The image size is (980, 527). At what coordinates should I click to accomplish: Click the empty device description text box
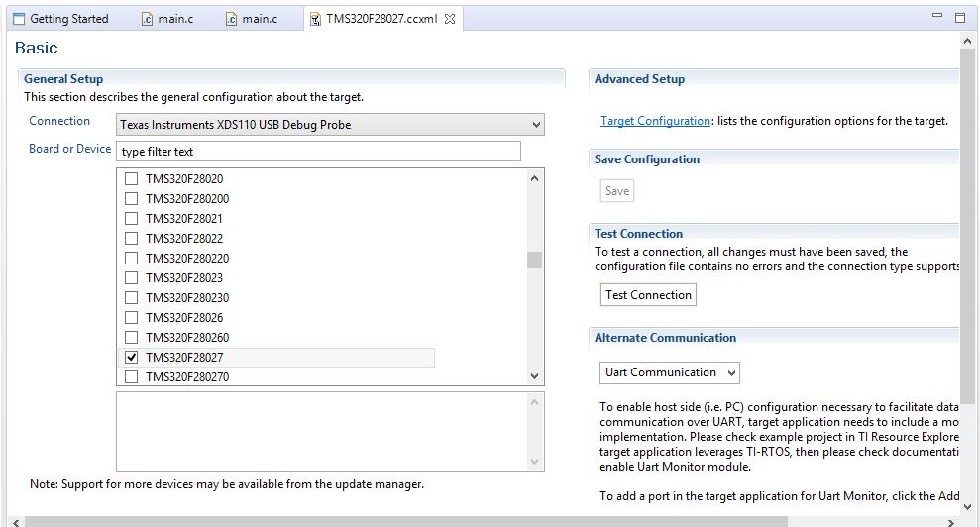click(322, 431)
